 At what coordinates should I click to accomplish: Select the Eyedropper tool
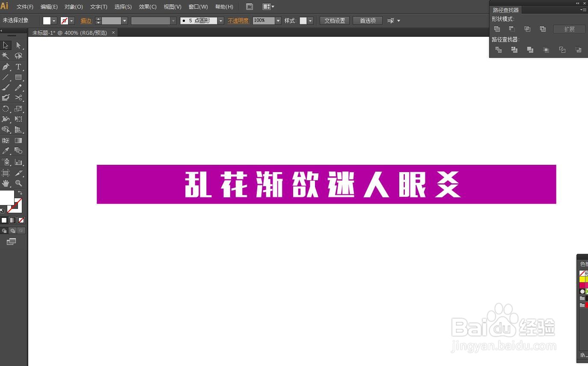tap(6, 151)
